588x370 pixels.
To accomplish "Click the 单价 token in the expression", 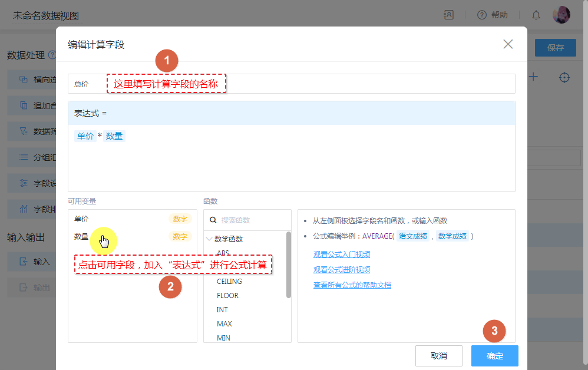I will coord(85,136).
